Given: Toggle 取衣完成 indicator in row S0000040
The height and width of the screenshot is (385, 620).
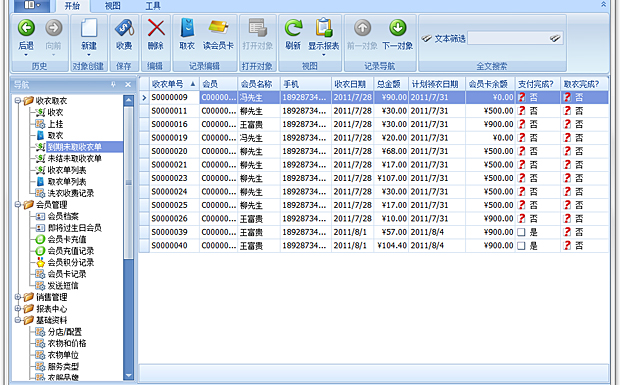Looking at the screenshot, I should click(x=567, y=245).
